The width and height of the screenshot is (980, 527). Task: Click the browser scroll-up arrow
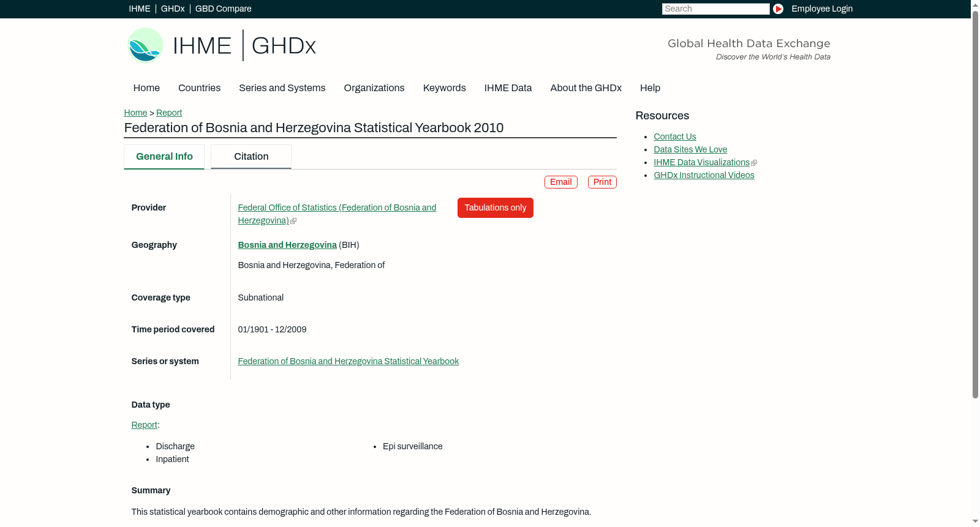(x=975, y=5)
